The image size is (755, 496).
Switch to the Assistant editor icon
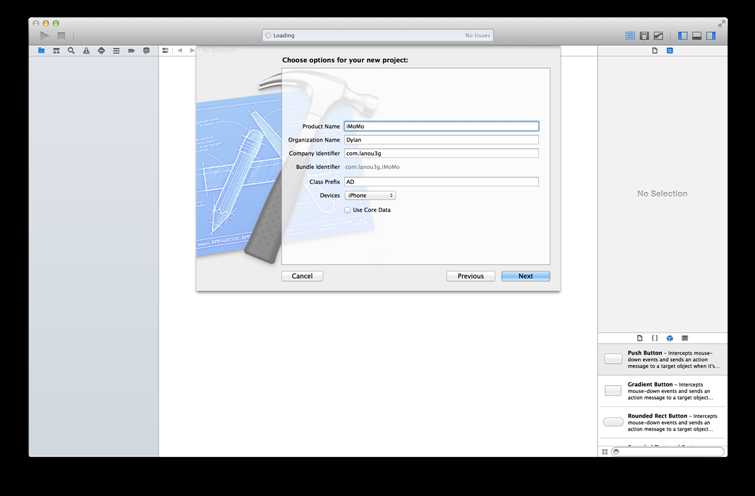point(644,36)
